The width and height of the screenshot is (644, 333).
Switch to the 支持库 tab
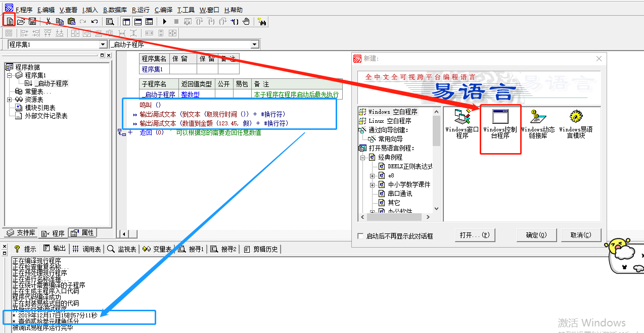(20, 233)
